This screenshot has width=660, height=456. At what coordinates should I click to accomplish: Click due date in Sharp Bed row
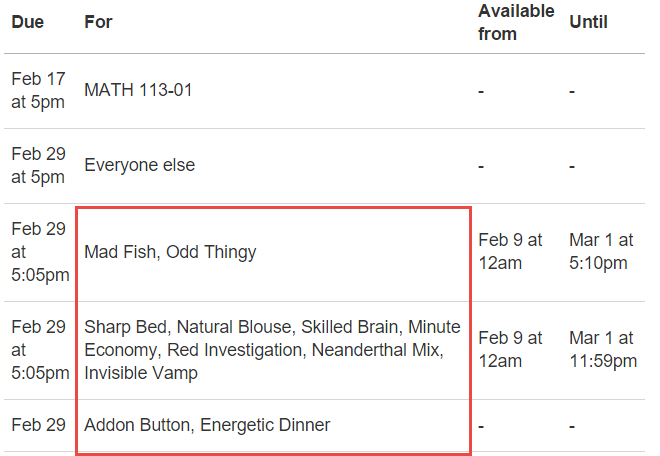(x=40, y=350)
